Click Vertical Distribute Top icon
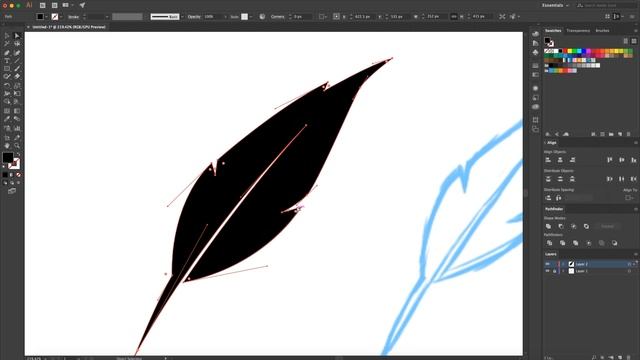 tap(548, 179)
